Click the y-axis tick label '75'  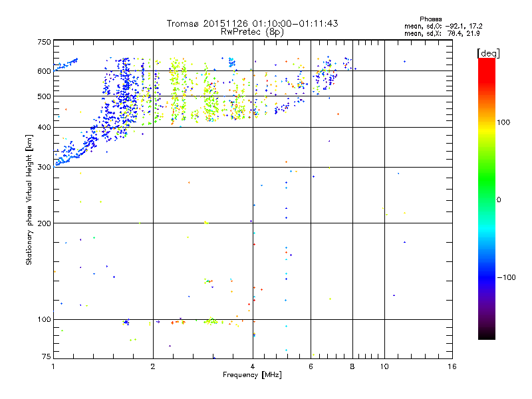[46, 358]
